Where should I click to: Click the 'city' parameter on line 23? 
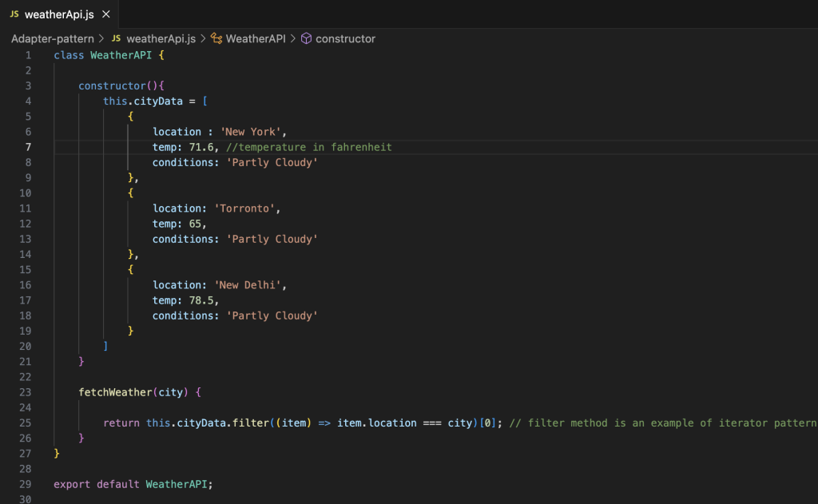(171, 392)
